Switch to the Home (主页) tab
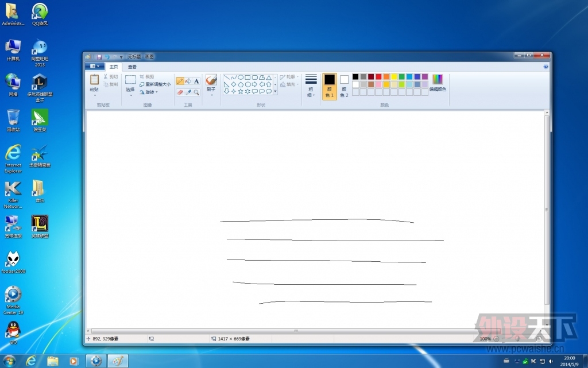Viewport: 588px width, 368px height. (114, 67)
